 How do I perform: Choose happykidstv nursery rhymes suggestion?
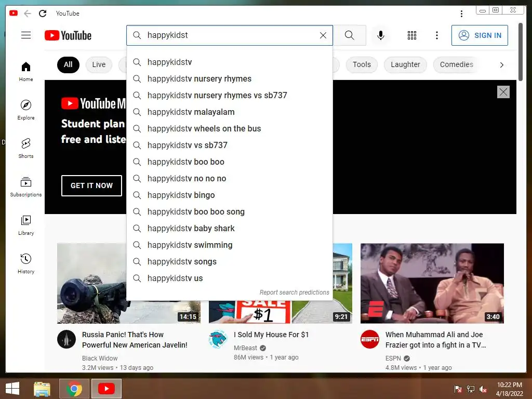pos(229,79)
